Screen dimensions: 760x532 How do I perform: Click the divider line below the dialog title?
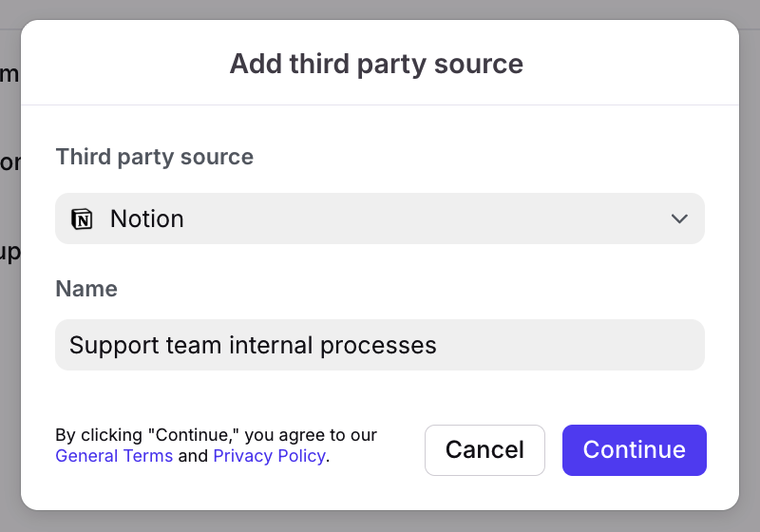coord(380,104)
